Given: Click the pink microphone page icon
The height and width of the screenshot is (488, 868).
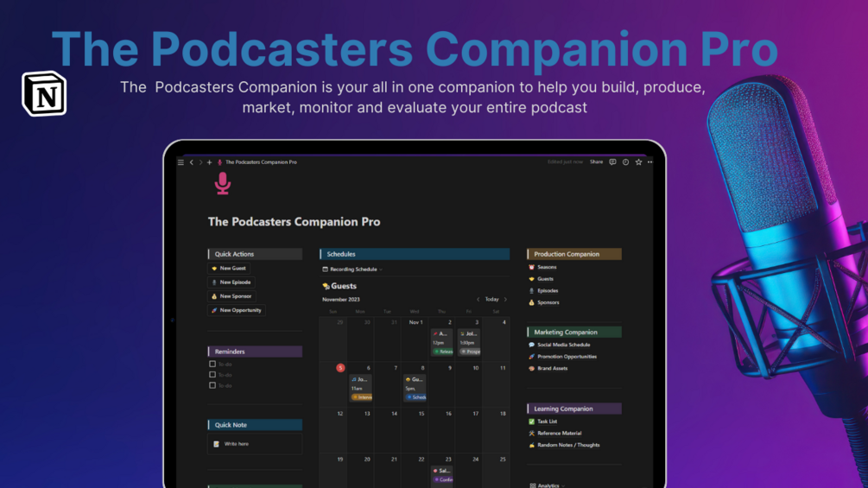Looking at the screenshot, I should [223, 183].
